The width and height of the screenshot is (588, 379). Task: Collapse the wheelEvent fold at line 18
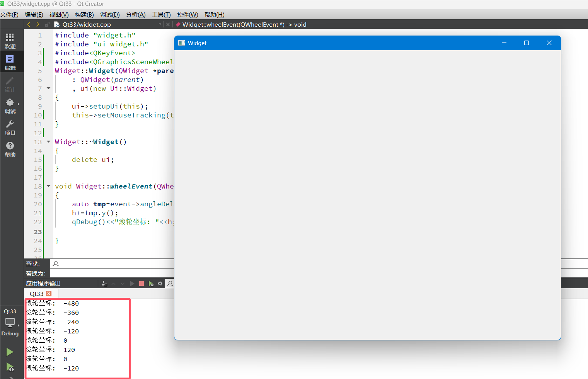click(x=49, y=186)
